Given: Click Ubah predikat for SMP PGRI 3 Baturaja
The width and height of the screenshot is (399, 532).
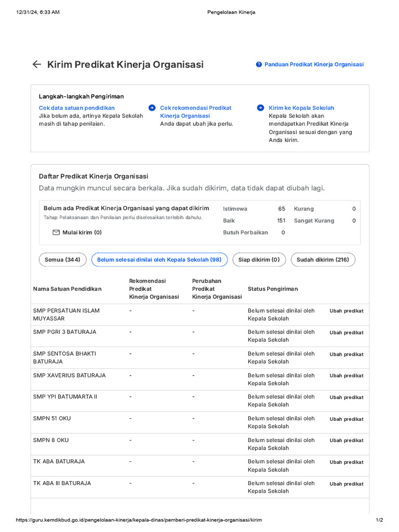Looking at the screenshot, I should (346, 332).
